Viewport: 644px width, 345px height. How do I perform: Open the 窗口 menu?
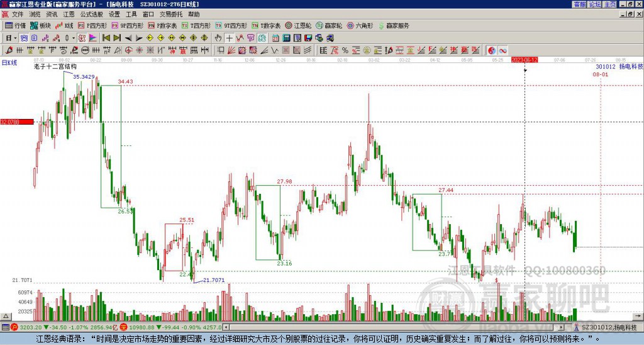tap(148, 14)
